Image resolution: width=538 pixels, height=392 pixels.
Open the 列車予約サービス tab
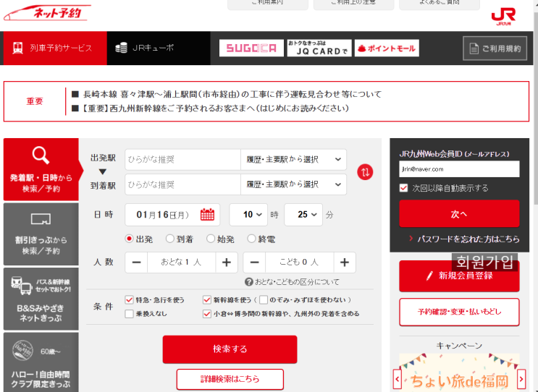tap(55, 48)
